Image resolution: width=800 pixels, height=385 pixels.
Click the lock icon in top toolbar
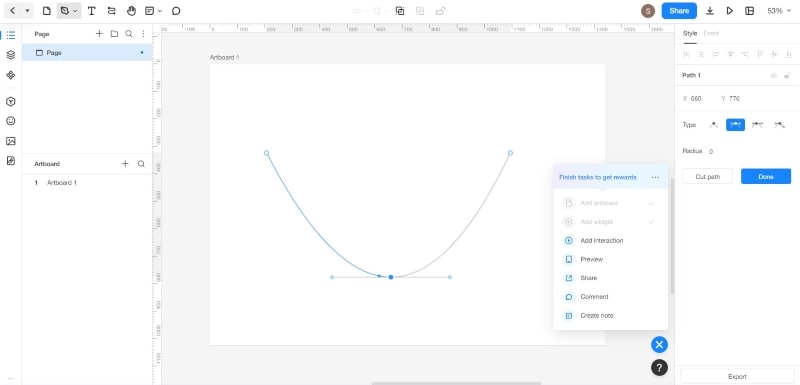[x=440, y=11]
